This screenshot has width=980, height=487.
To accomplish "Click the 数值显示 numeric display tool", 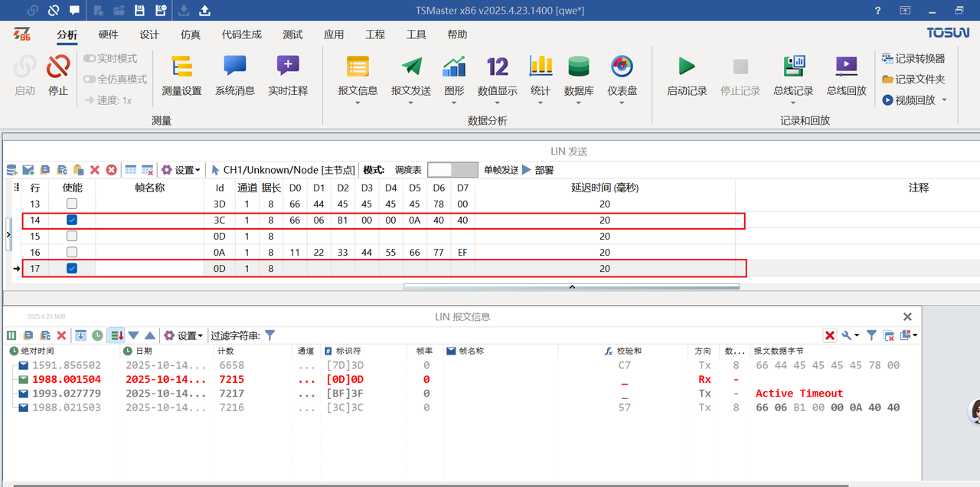I will pyautogui.click(x=497, y=77).
